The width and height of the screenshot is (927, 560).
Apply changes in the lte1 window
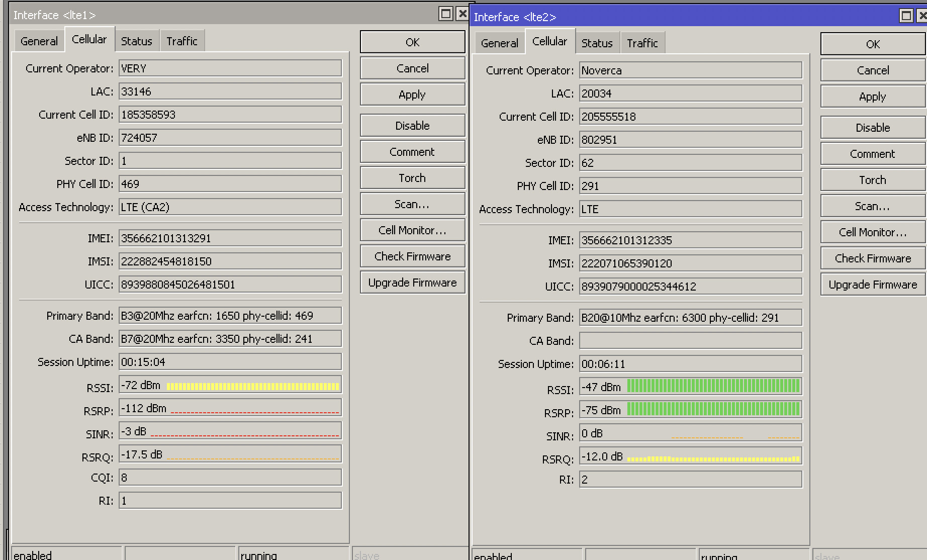coord(412,94)
